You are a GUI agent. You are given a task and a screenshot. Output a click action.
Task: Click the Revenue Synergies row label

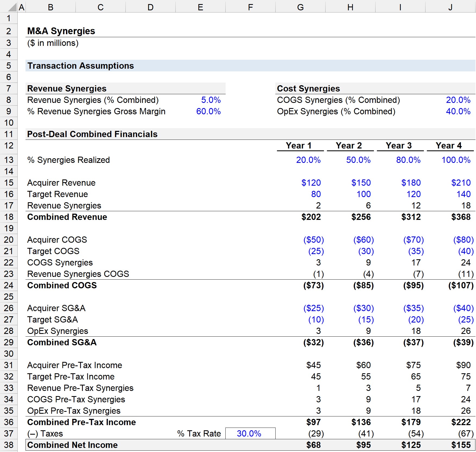coord(64,206)
